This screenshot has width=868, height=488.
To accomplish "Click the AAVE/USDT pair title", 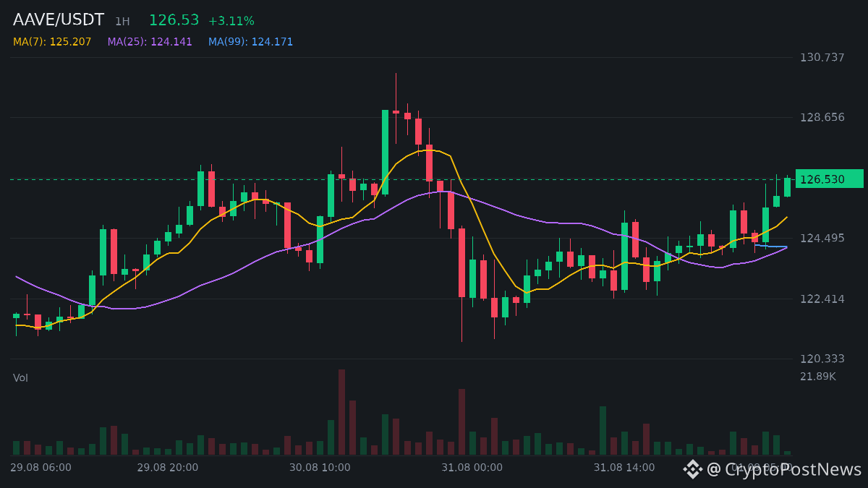I will coord(59,20).
